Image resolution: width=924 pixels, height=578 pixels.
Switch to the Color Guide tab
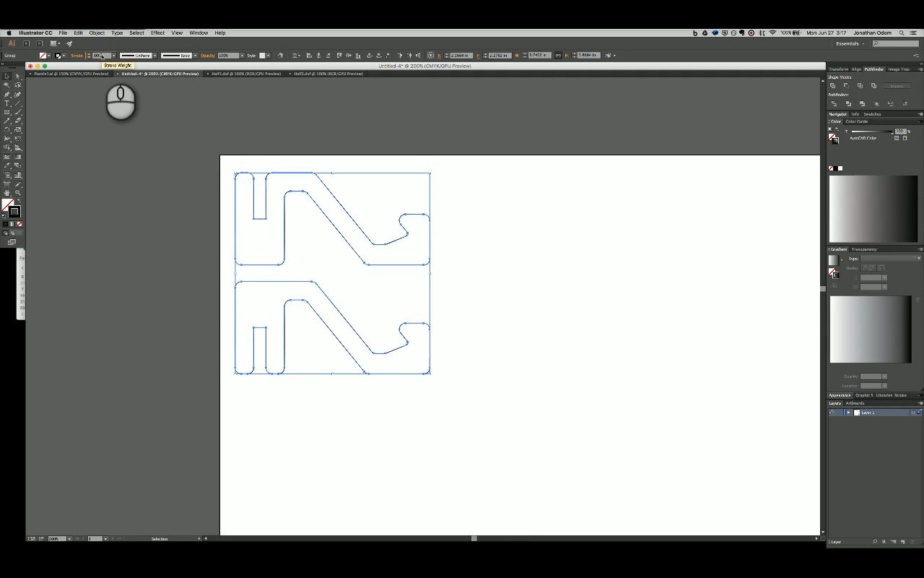click(x=857, y=121)
